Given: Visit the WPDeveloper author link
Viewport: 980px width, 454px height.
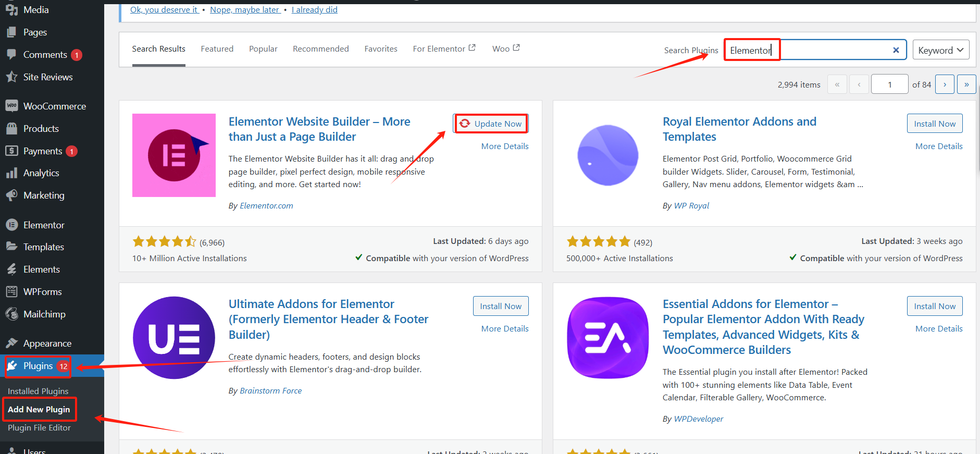Looking at the screenshot, I should pyautogui.click(x=699, y=419).
